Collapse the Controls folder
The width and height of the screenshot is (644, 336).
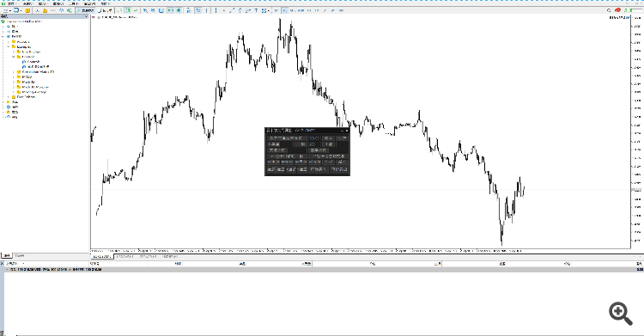pyautogui.click(x=13, y=57)
